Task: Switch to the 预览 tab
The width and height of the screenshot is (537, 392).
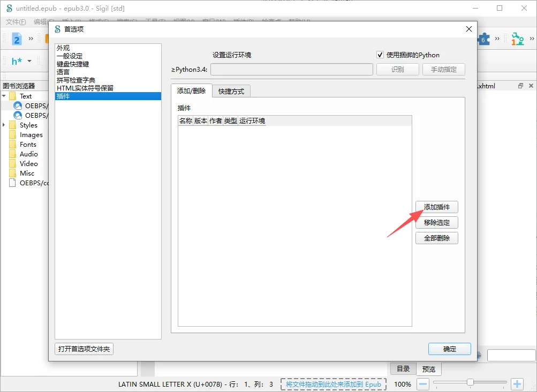Action: point(429,369)
